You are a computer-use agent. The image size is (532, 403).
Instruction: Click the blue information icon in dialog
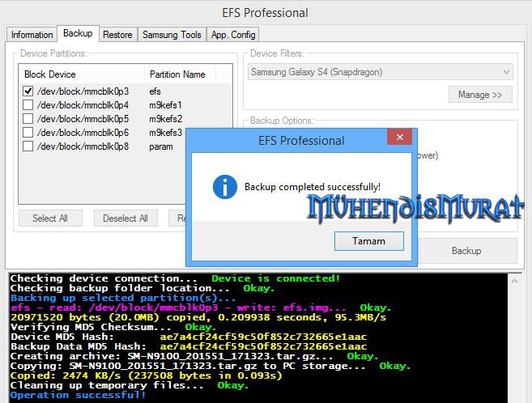click(224, 187)
